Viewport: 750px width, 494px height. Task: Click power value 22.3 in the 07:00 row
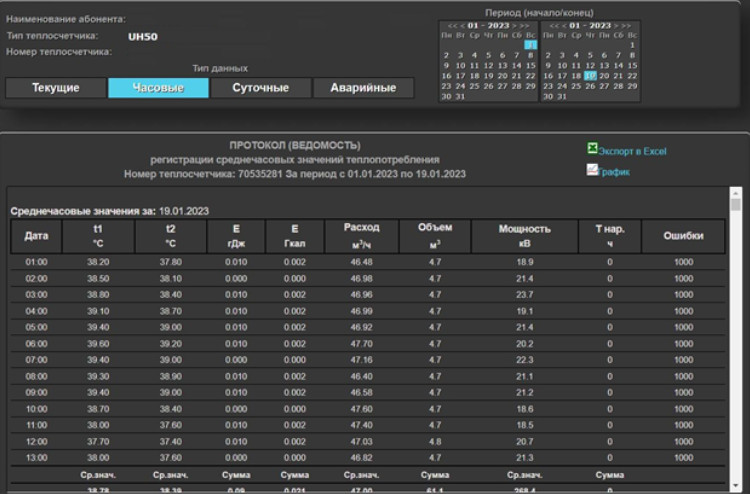coord(525,360)
